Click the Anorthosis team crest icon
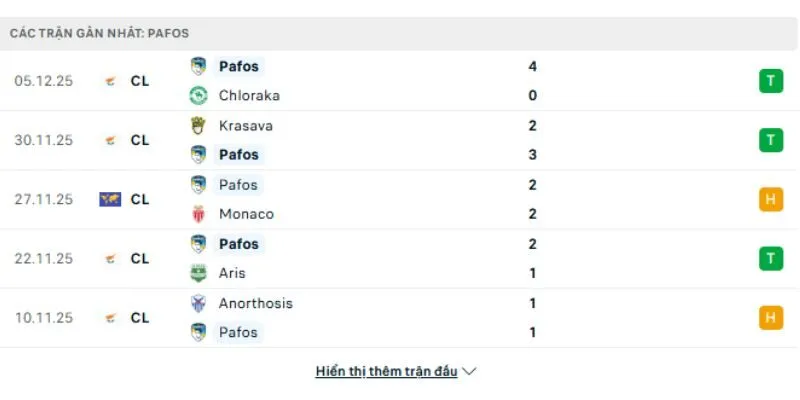800x400 pixels. tap(198, 303)
